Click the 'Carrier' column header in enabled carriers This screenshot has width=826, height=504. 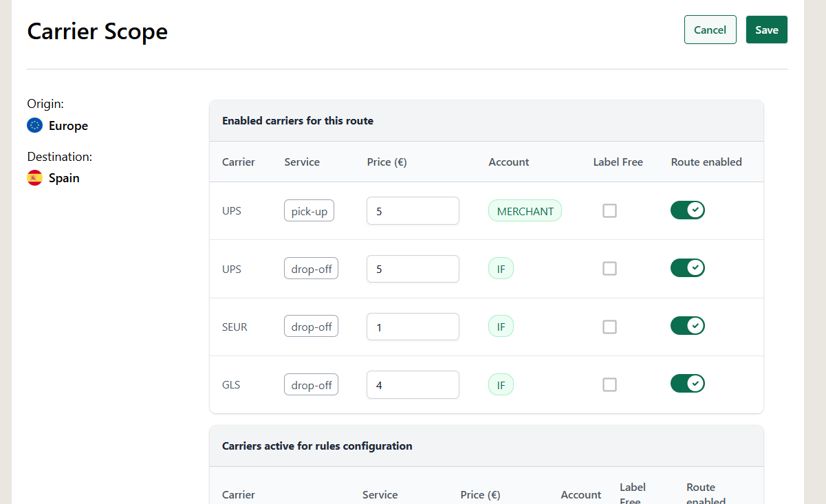tap(239, 162)
